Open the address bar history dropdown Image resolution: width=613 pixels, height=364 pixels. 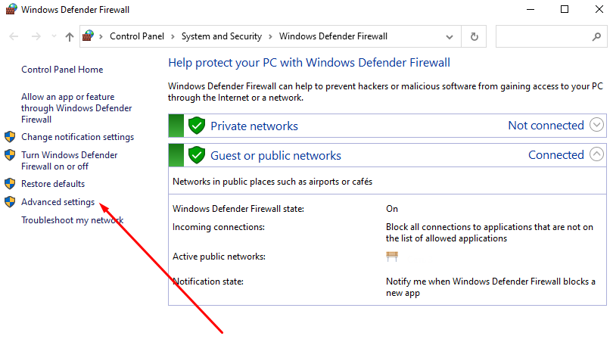point(450,37)
